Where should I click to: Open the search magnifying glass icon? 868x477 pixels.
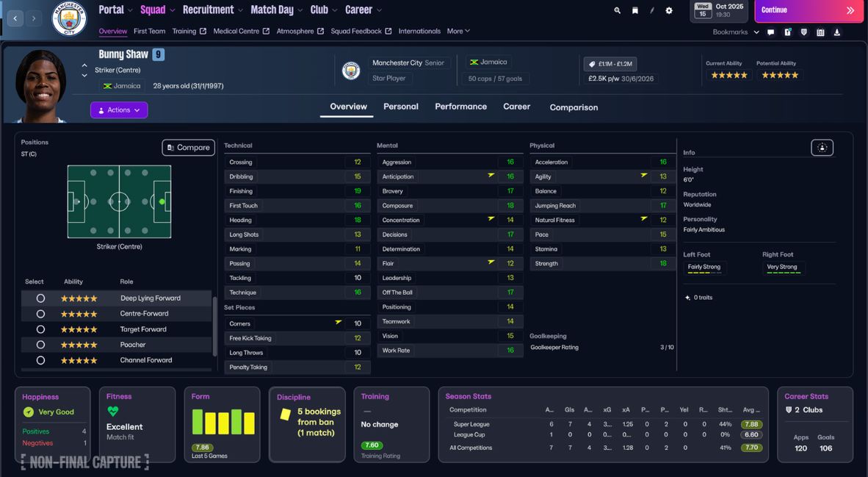(x=617, y=11)
